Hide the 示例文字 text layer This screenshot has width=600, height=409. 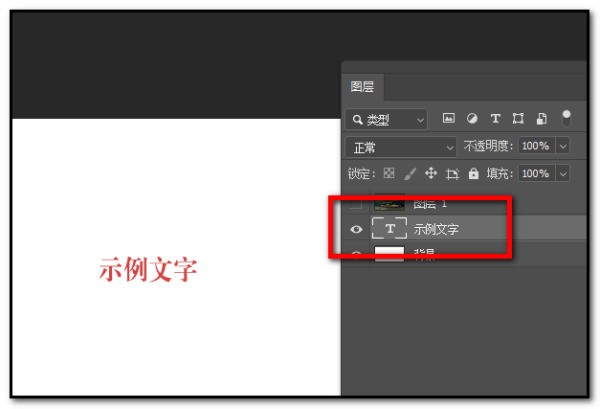tap(357, 229)
